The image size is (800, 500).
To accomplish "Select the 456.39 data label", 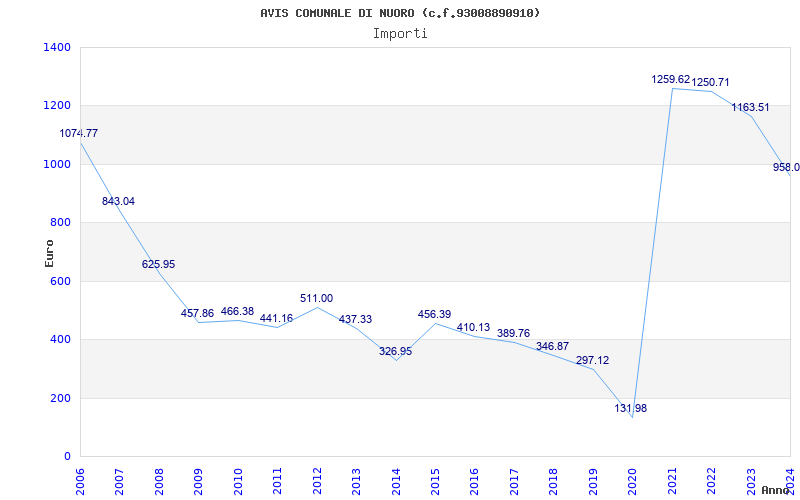I will 435,314.
